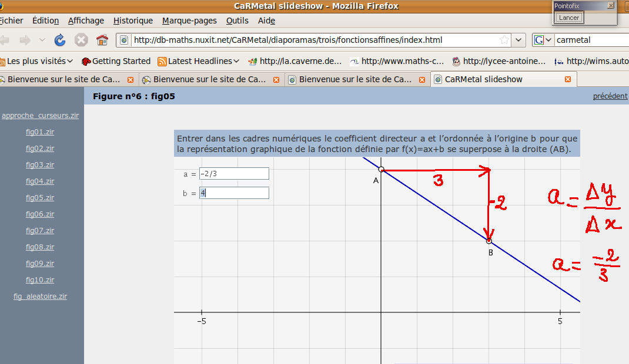Screen dimensions: 629x364
Task: Click the Forward navigation arrow
Action: point(25,40)
